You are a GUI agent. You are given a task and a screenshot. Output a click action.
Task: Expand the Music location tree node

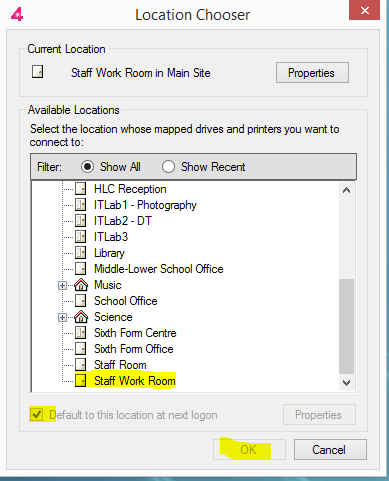point(62,286)
